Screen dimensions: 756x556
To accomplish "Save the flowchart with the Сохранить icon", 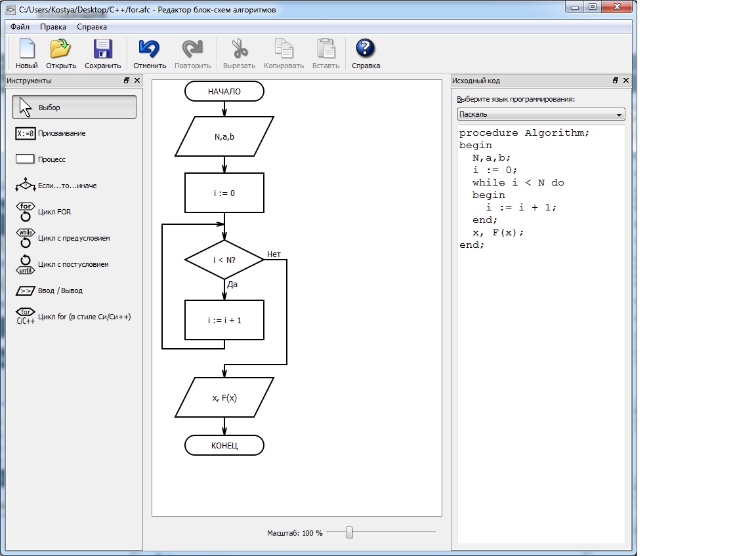I will (102, 54).
